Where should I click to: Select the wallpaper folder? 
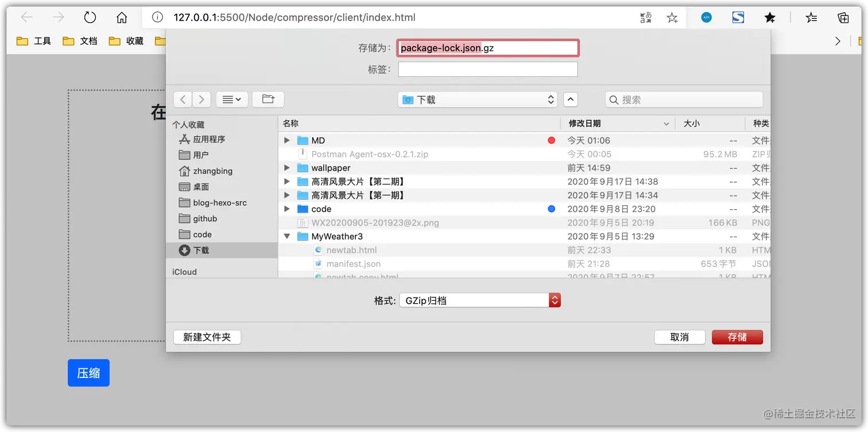[x=331, y=168]
